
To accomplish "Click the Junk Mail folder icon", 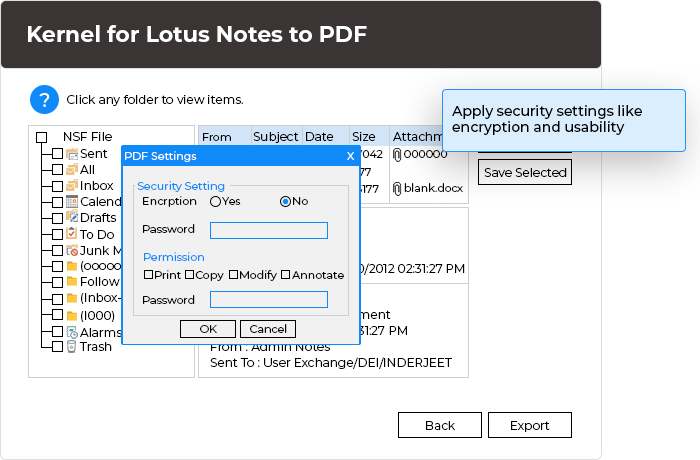I will pyautogui.click(x=72, y=251).
